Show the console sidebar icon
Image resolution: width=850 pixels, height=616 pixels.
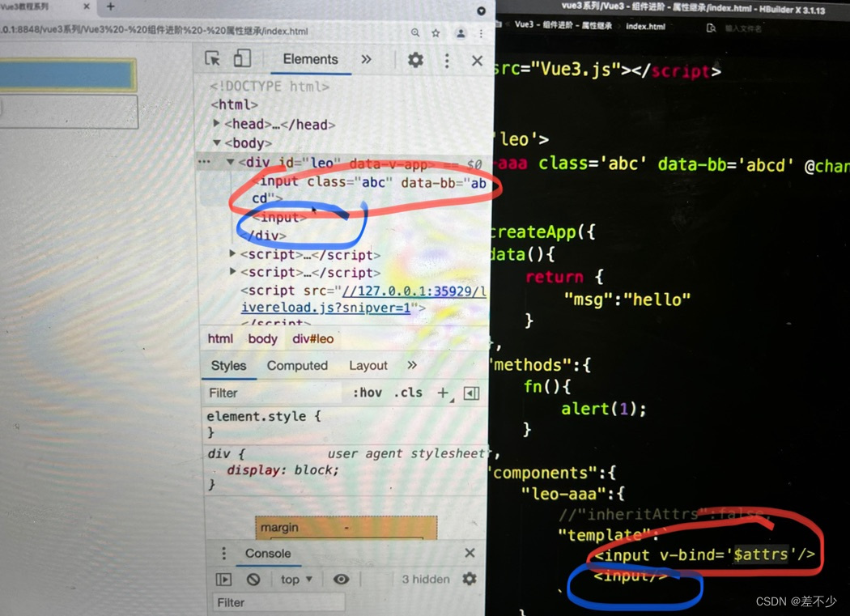(x=223, y=580)
